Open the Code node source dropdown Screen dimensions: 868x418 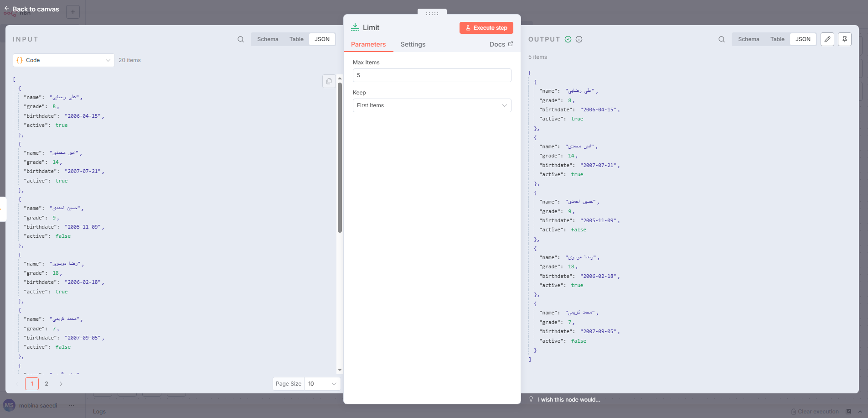point(64,60)
